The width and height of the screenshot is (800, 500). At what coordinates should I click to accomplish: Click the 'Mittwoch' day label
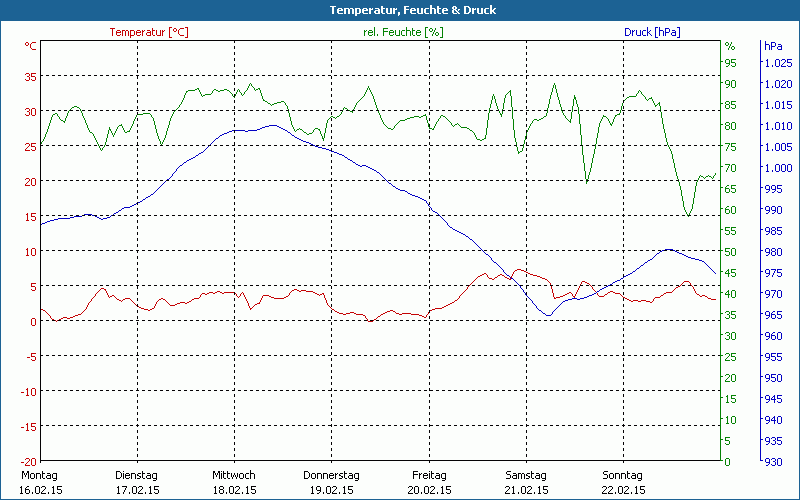pyautogui.click(x=234, y=476)
